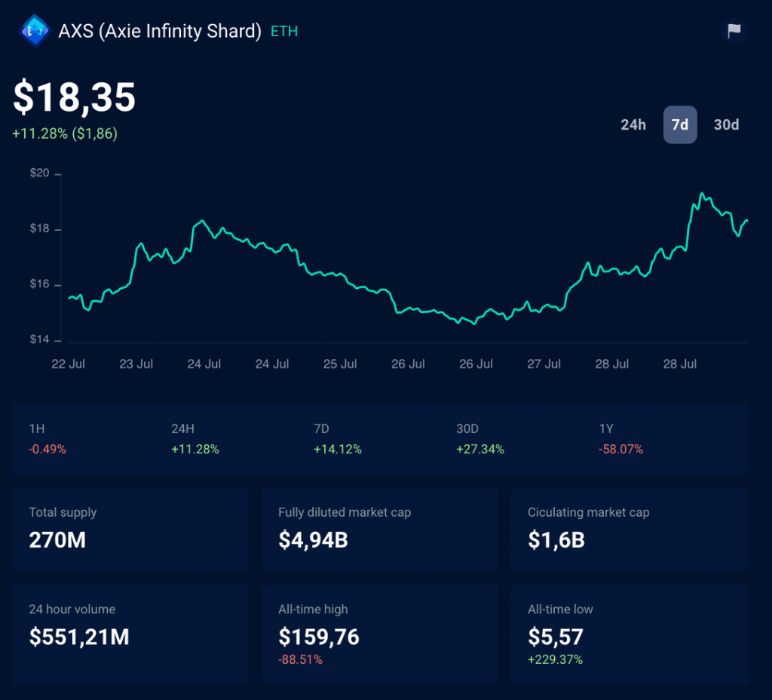Image resolution: width=772 pixels, height=700 pixels.
Task: Click the 22 Jul label on chart axis
Action: pos(68,364)
